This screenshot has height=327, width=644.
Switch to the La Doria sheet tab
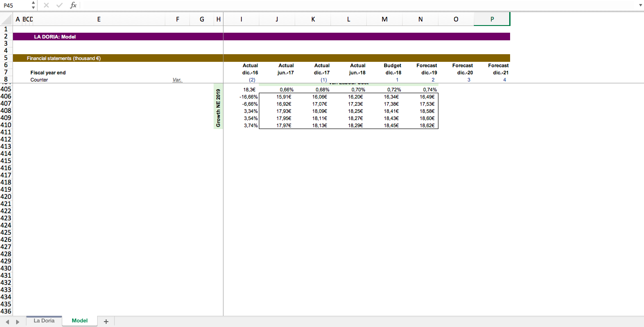click(44, 321)
